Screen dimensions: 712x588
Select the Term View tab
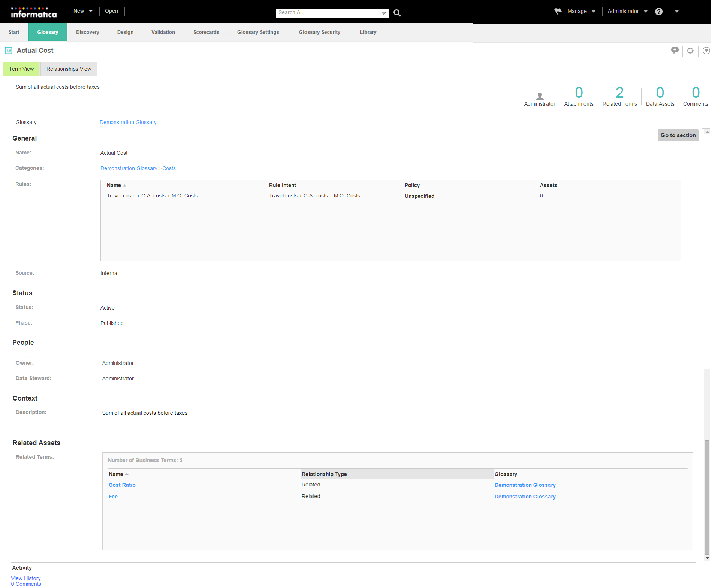click(21, 69)
